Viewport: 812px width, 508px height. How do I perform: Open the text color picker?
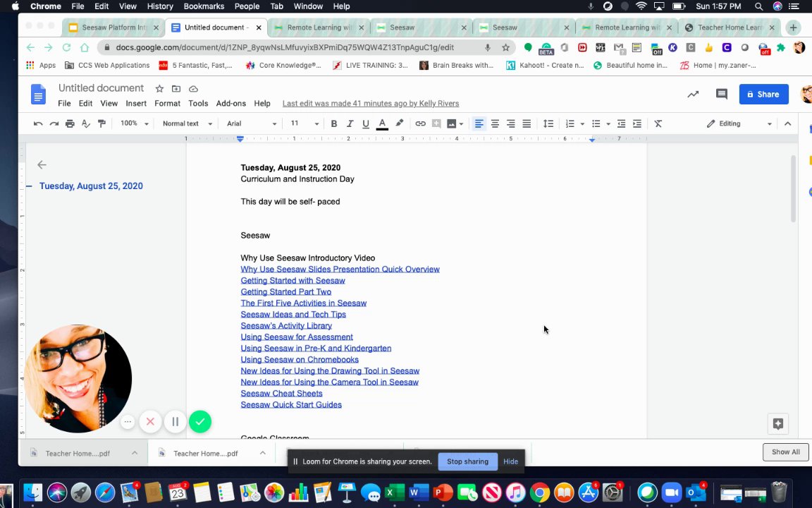(382, 124)
